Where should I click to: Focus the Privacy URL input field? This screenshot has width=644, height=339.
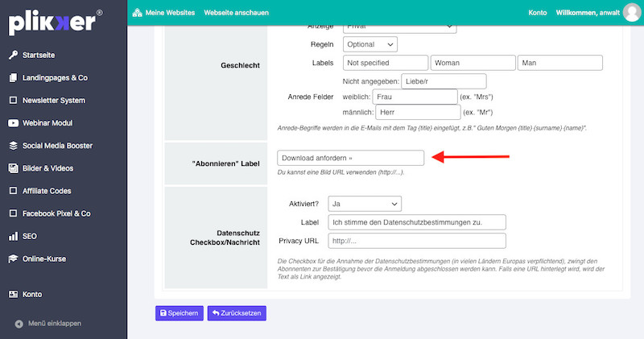[417, 241]
